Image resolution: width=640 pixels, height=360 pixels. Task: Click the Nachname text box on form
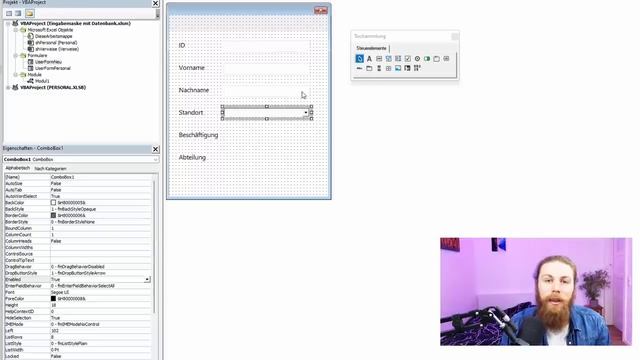click(266, 90)
